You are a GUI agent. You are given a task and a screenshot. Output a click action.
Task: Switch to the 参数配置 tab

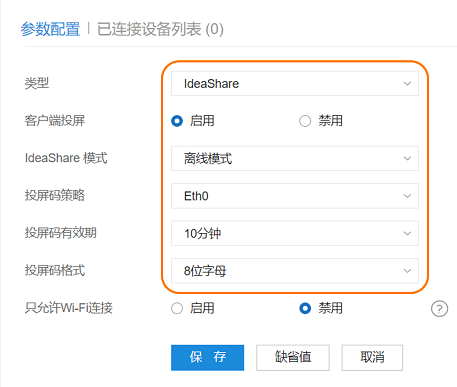[x=50, y=29]
